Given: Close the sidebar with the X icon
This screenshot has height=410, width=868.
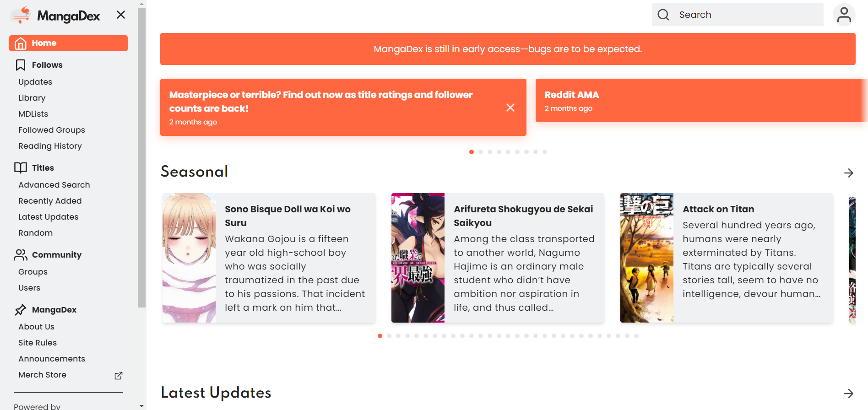Looking at the screenshot, I should click(121, 15).
